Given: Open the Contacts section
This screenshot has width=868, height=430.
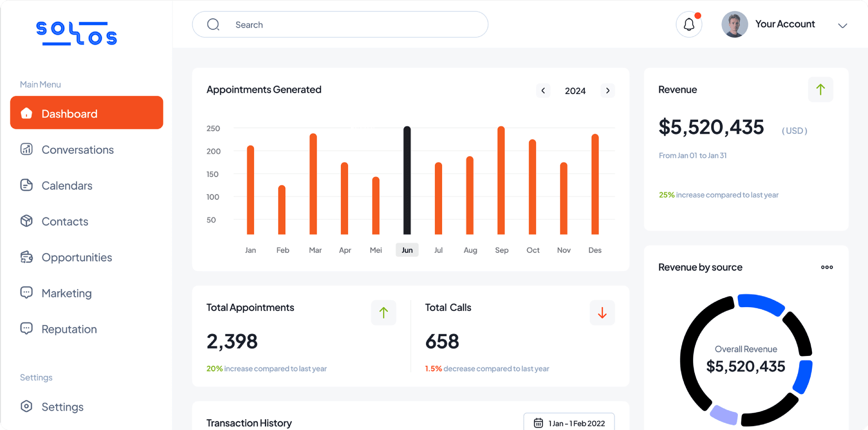Looking at the screenshot, I should 65,221.
